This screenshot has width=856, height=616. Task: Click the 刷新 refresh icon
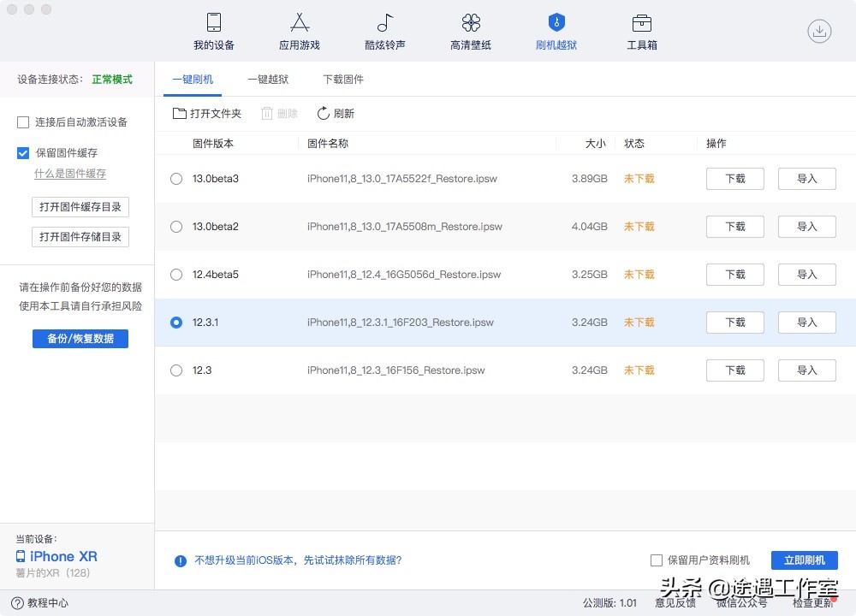pos(335,113)
